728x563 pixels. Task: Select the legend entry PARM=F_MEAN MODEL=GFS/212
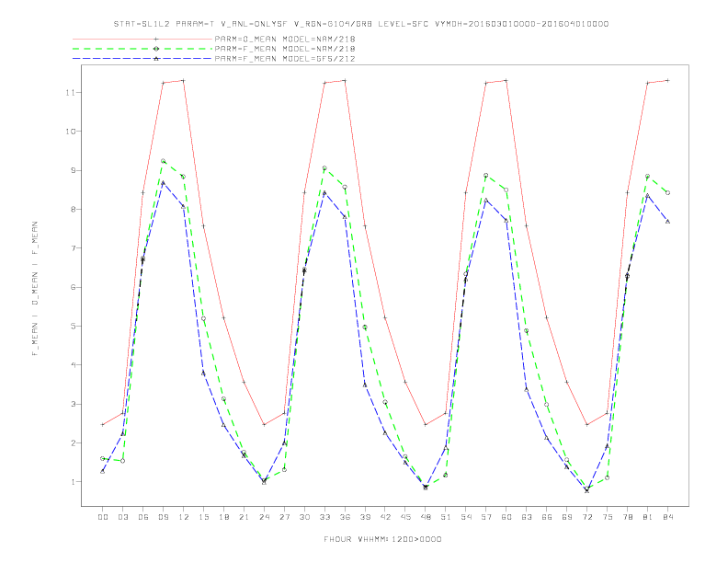coord(285,59)
